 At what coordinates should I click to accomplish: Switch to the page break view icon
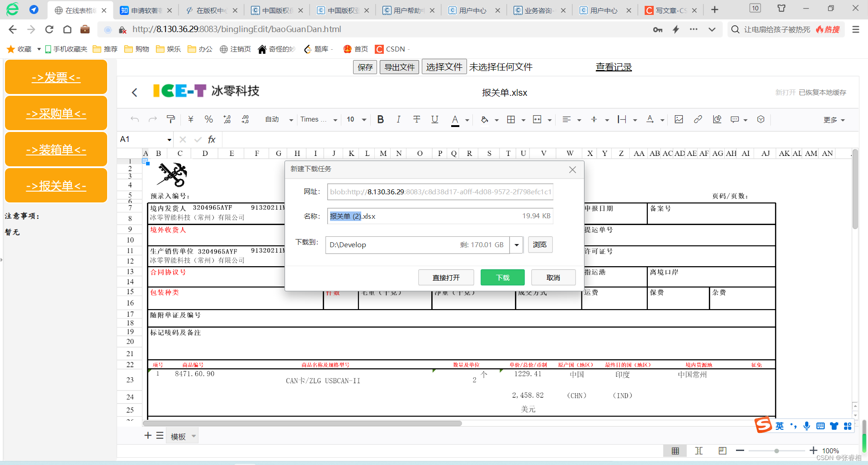699,451
